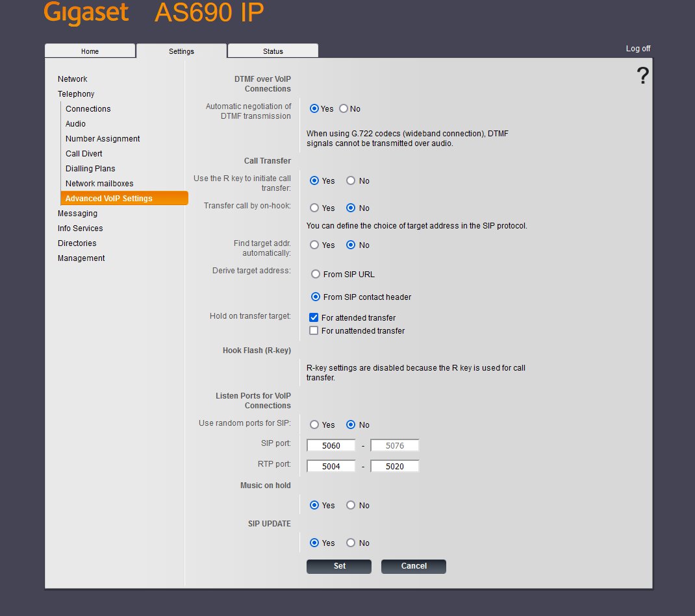Open Network settings in sidebar
This screenshot has width=695, height=616.
(x=72, y=79)
